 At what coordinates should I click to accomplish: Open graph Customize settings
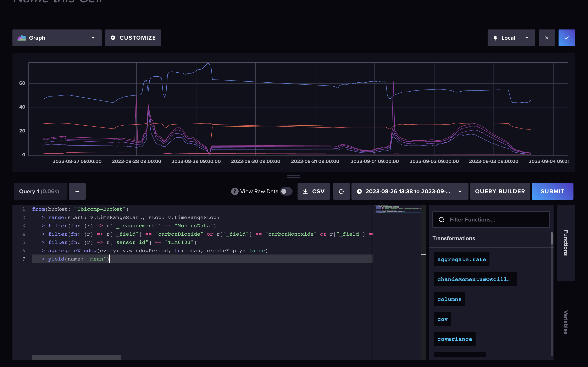(133, 38)
